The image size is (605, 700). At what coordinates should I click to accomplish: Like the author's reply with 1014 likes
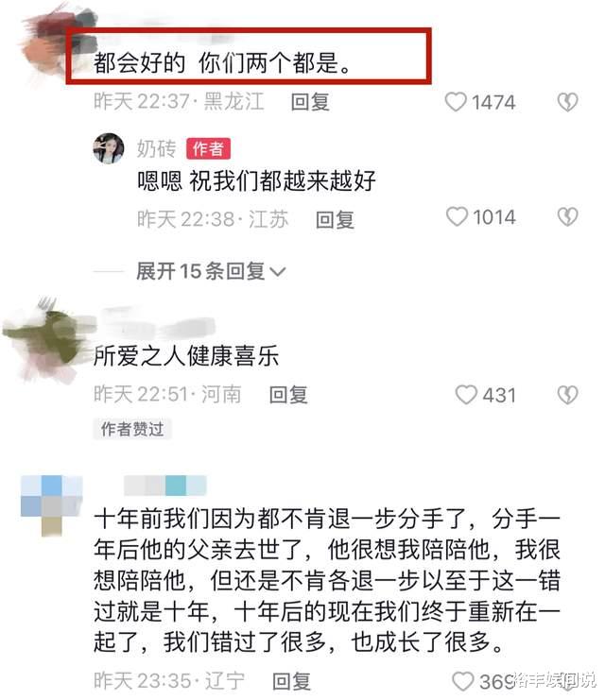(457, 216)
